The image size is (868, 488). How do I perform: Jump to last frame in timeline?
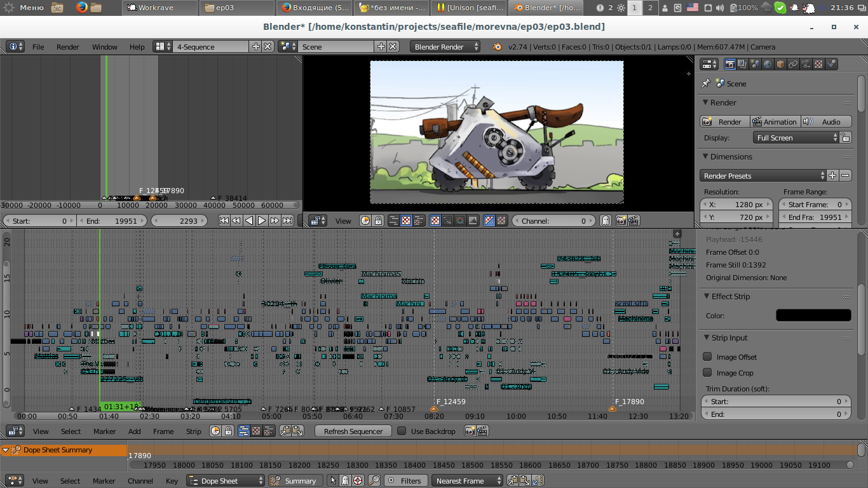(287, 220)
